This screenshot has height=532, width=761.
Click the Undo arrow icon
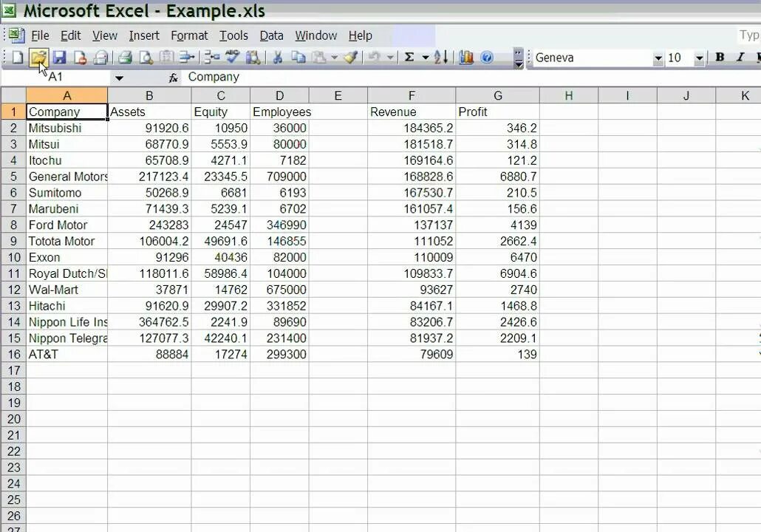coord(374,58)
